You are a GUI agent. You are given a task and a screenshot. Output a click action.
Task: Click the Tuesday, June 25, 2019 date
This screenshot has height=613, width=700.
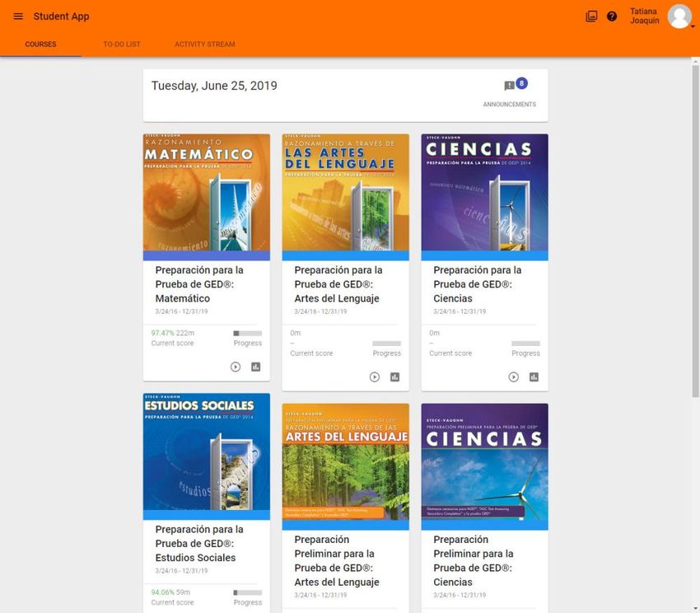pyautogui.click(x=214, y=86)
